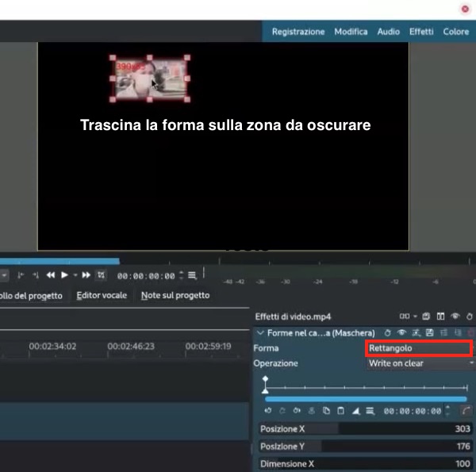The height and width of the screenshot is (472, 476).
Task: Click the blue keyframe zoom bar
Action: pyautogui.click(x=366, y=399)
